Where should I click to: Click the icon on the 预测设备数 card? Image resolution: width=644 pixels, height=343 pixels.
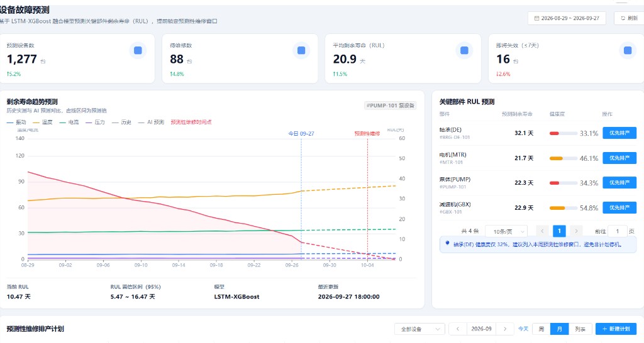[x=138, y=50]
